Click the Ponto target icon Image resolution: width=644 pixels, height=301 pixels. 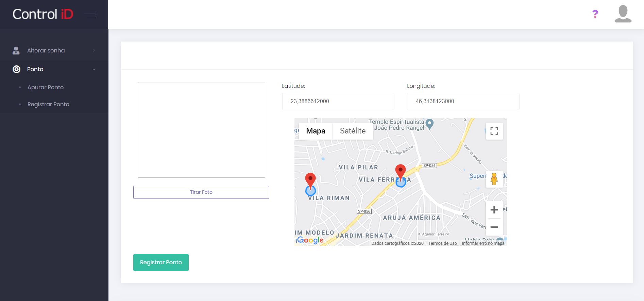coord(16,69)
